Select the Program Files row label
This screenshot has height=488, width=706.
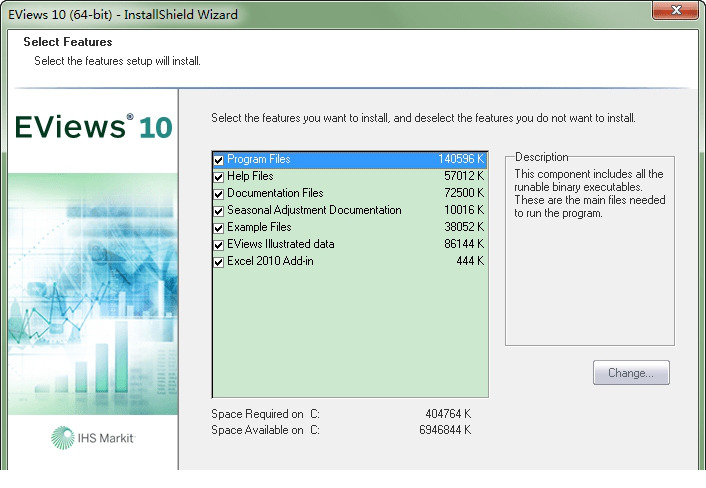(x=258, y=159)
